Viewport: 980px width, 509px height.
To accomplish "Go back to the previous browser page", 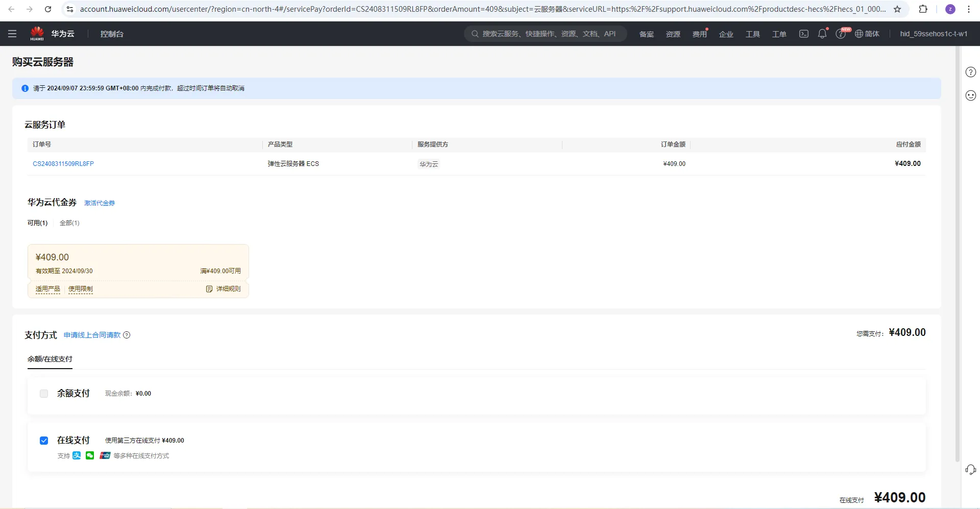I will pos(11,9).
